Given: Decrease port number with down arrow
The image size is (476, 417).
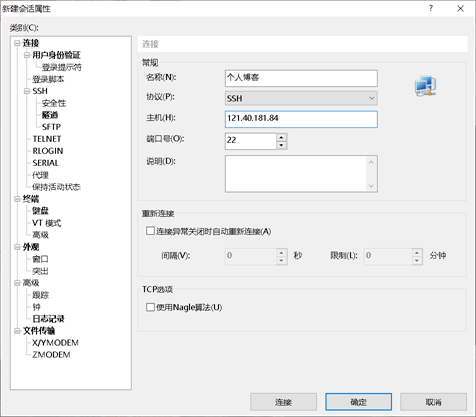Looking at the screenshot, I should pos(282,145).
